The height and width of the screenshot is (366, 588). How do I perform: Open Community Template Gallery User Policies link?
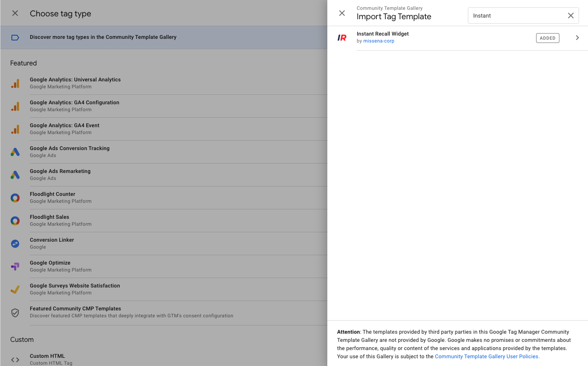coord(487,357)
